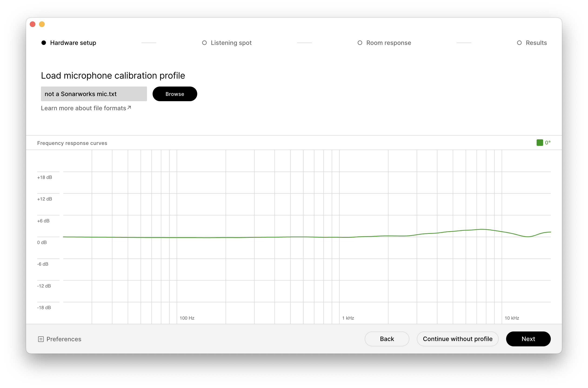Click the calibration file name field
The height and width of the screenshot is (388, 588).
[x=94, y=94]
